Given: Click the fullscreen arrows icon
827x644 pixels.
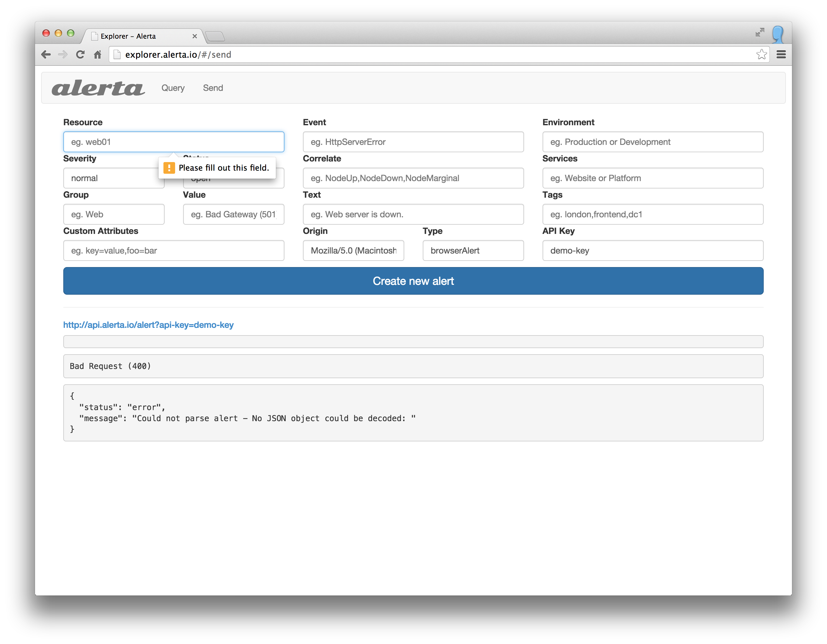Looking at the screenshot, I should 760,33.
